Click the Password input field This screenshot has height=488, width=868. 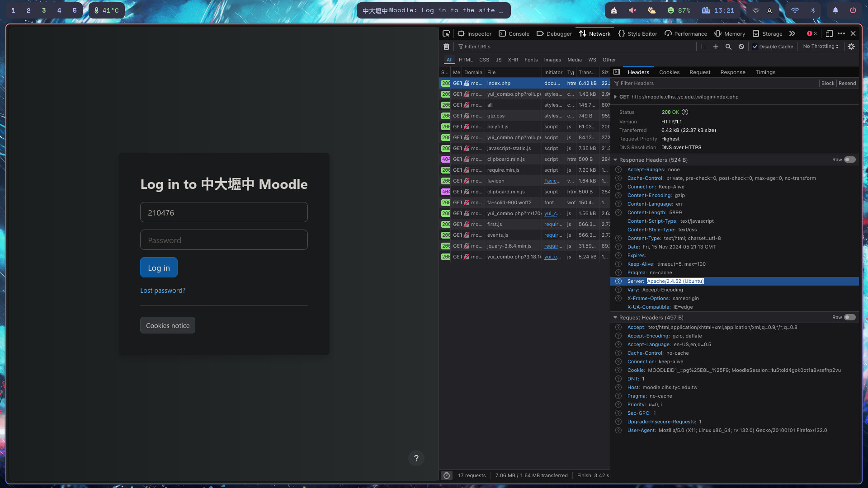(x=224, y=240)
